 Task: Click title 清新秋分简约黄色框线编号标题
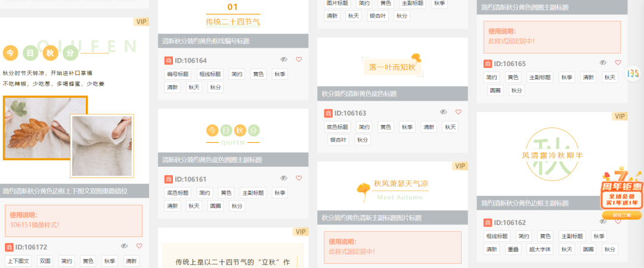point(206,41)
